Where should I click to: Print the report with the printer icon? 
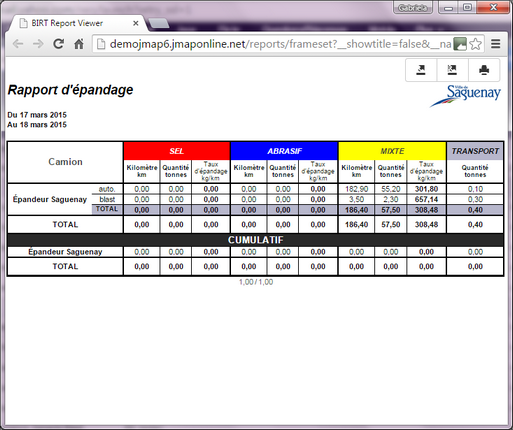484,70
